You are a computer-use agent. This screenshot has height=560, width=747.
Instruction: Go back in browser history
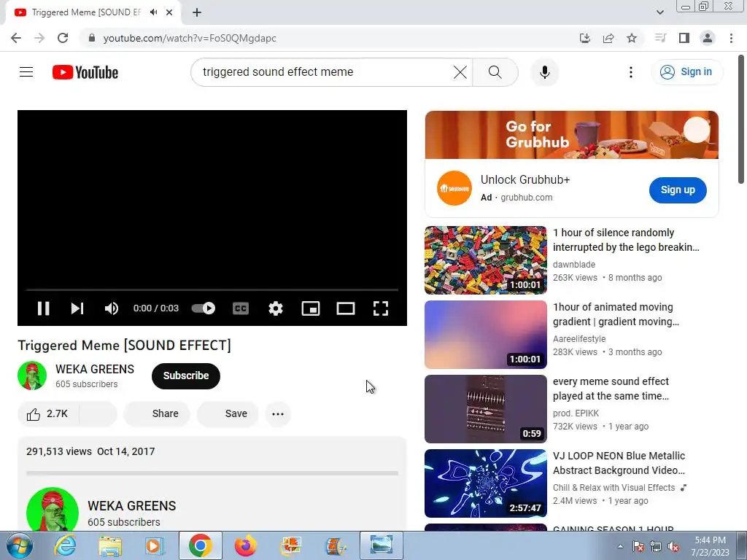(16, 38)
